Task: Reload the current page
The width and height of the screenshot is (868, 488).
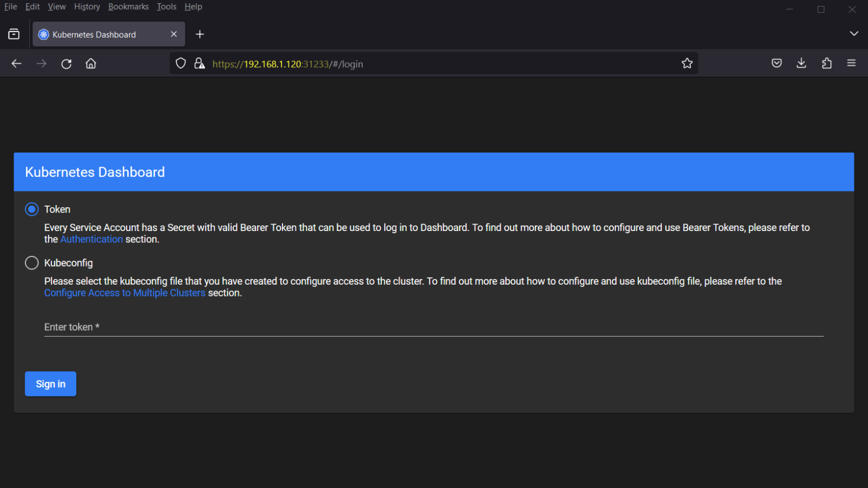Action: tap(66, 64)
